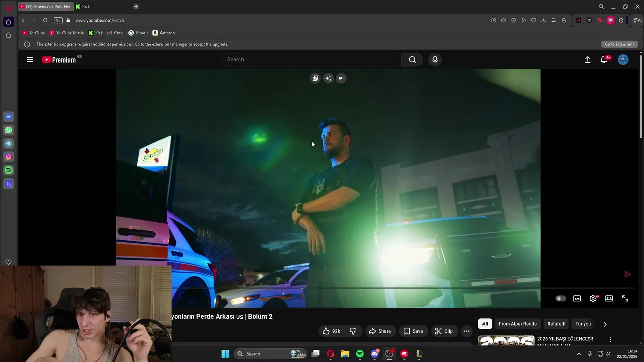Open browser downloads icon
Screen dimensions: 644x362
tap(543, 20)
